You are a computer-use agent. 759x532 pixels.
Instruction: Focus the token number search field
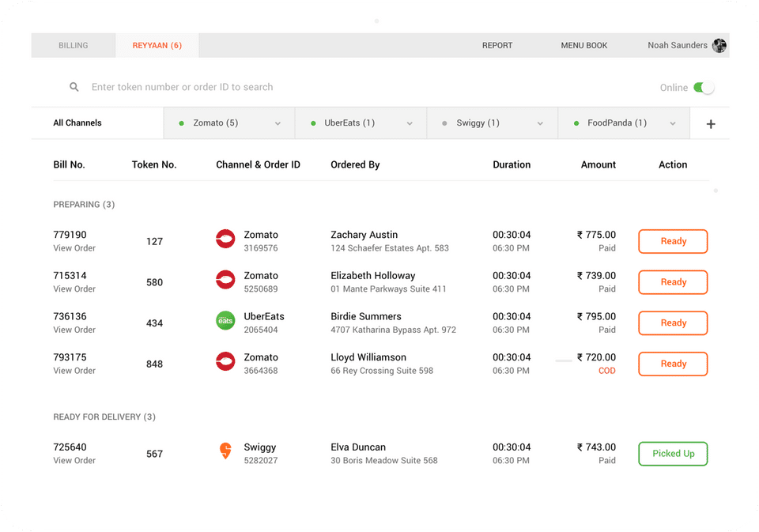point(182,87)
